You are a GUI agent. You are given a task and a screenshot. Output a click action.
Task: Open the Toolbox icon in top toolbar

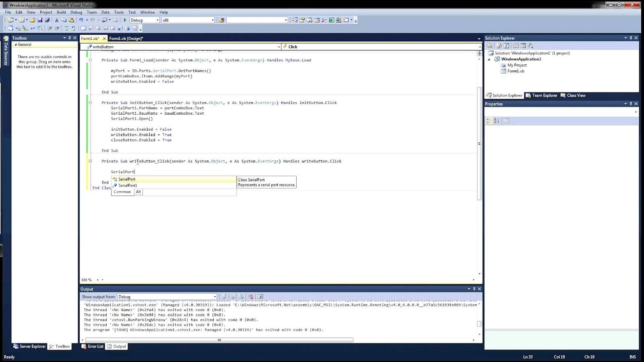point(324,20)
